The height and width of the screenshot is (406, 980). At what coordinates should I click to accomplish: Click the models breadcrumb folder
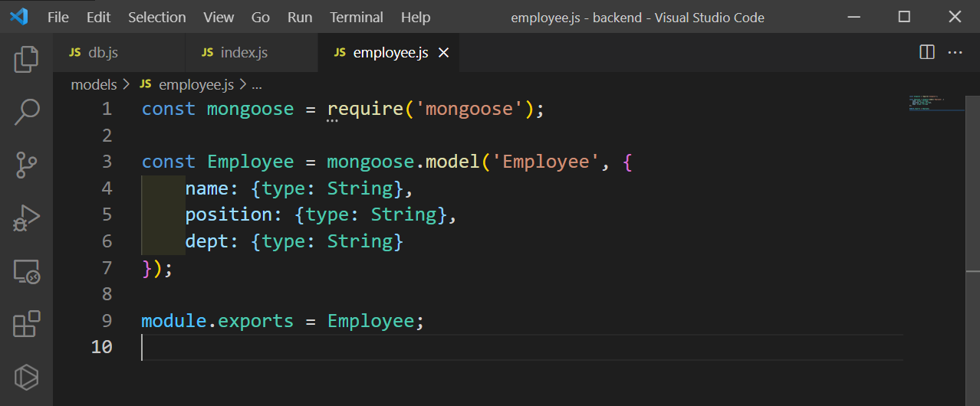[x=94, y=85]
